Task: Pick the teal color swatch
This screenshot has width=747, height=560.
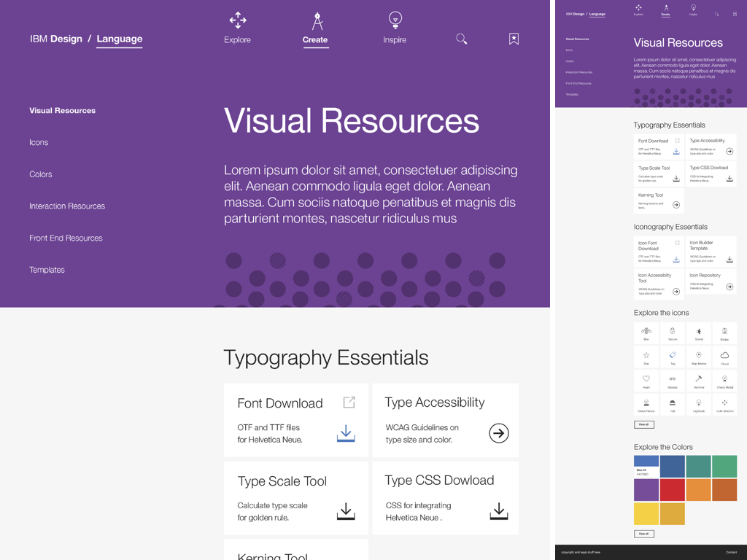Action: (x=698, y=466)
